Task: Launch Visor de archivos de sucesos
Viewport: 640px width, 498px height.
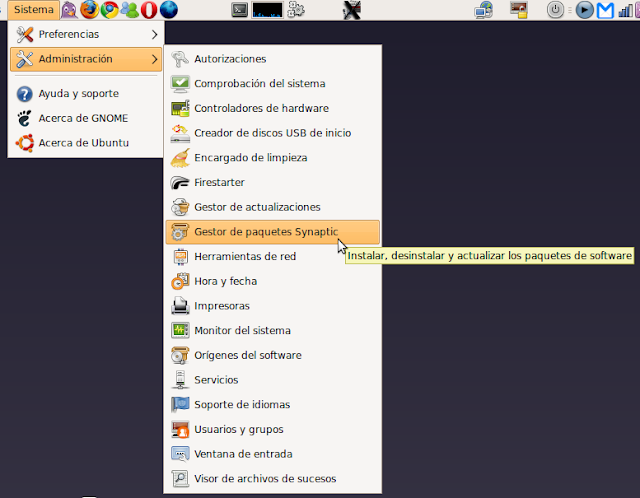Action: (273, 479)
